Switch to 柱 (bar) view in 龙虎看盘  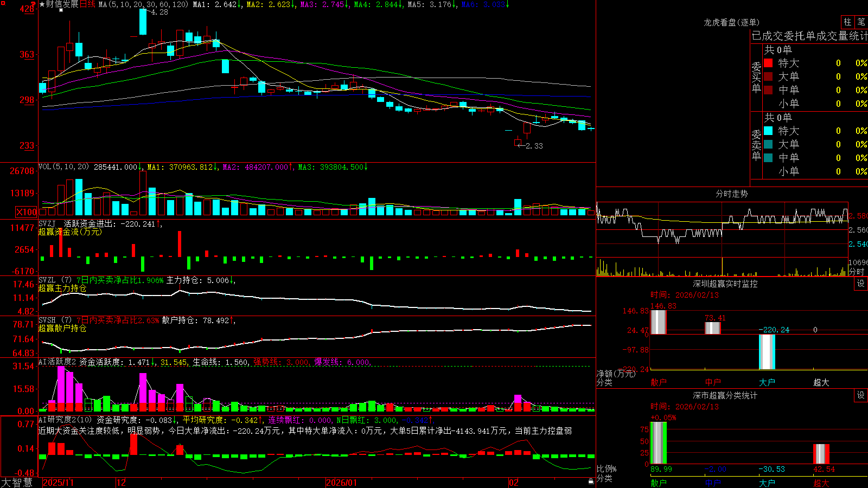847,22
